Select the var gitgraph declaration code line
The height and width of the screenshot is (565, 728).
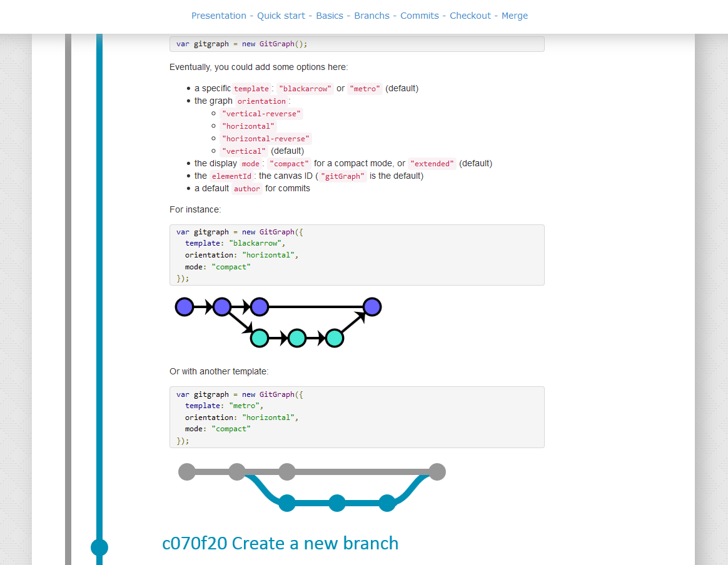click(x=356, y=44)
